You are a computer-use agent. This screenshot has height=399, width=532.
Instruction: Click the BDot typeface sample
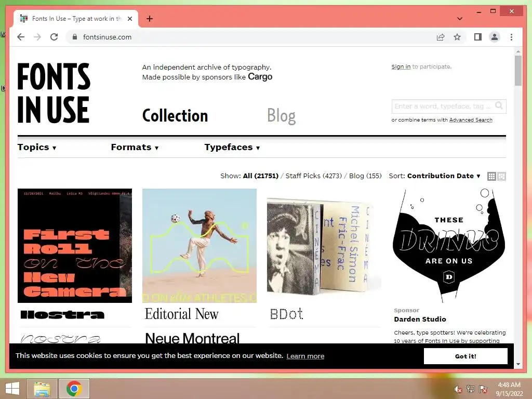(287, 314)
